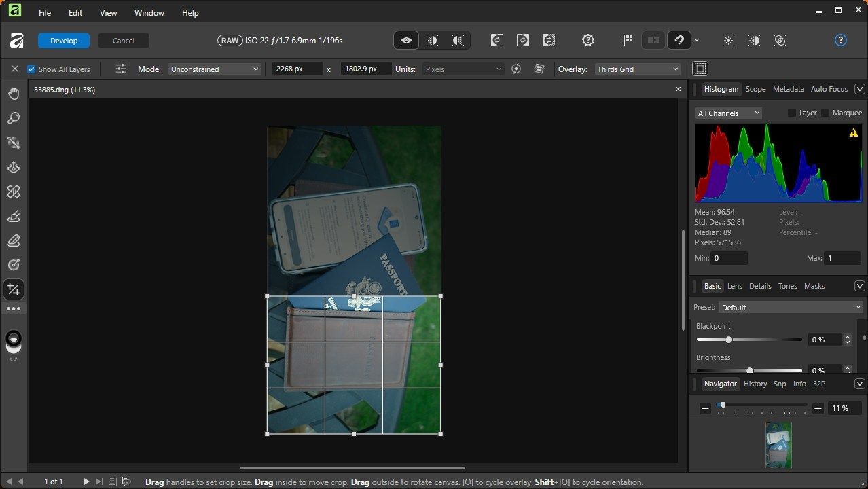Uncheck the Show All Layers checkbox
Viewport: 868px width, 489px height.
coord(31,69)
